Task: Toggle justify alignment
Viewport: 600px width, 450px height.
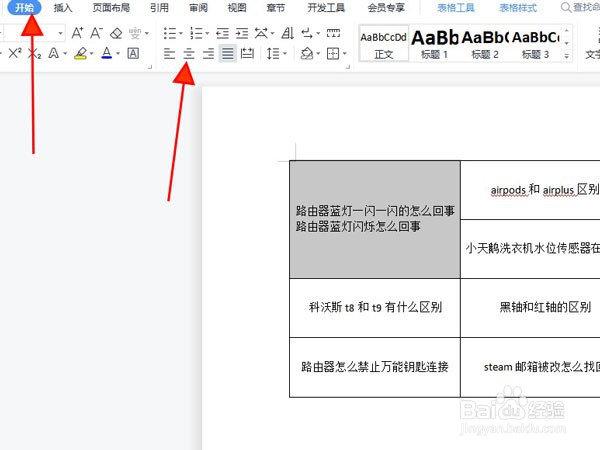Action: coord(228,53)
